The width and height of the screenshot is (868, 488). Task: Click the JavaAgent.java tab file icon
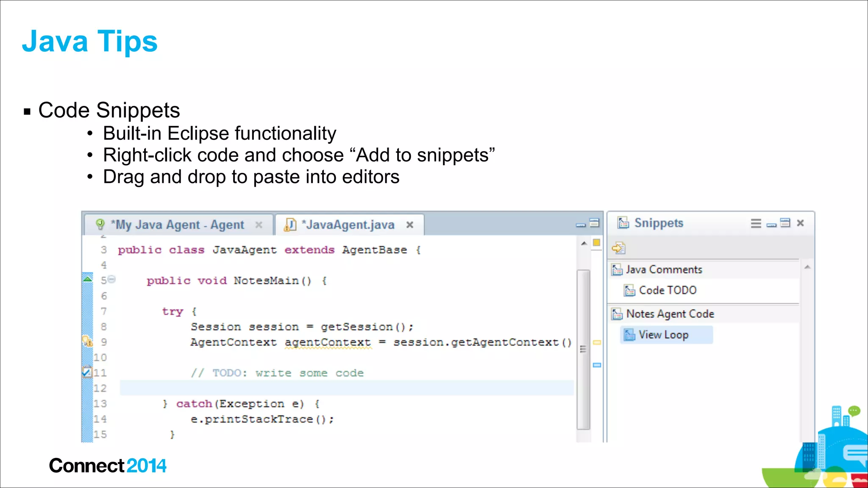(x=290, y=225)
